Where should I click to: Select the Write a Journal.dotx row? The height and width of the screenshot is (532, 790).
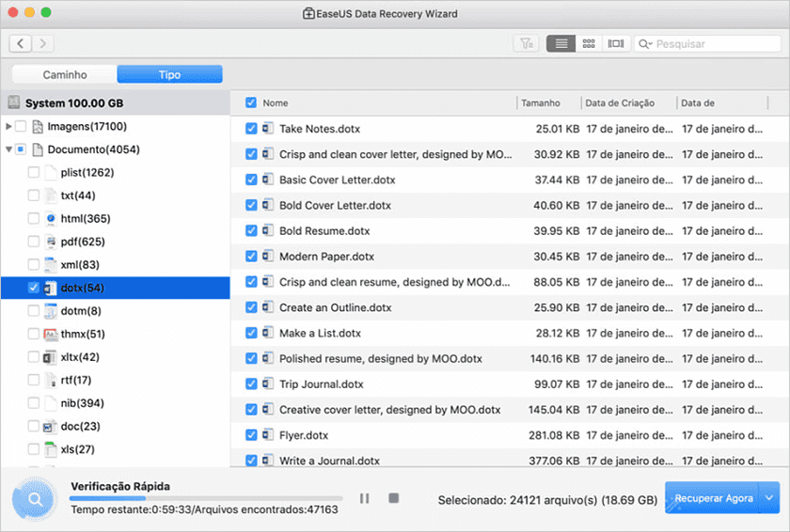(510, 459)
